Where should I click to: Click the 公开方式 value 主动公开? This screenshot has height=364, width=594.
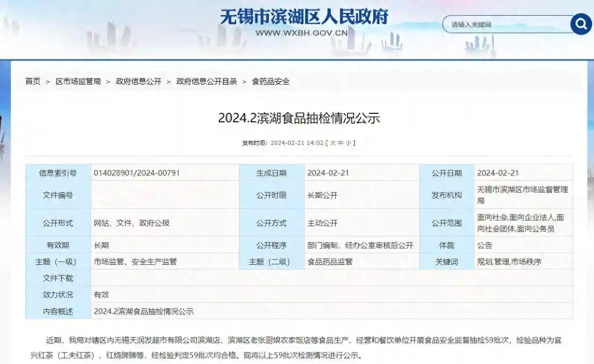(x=323, y=223)
